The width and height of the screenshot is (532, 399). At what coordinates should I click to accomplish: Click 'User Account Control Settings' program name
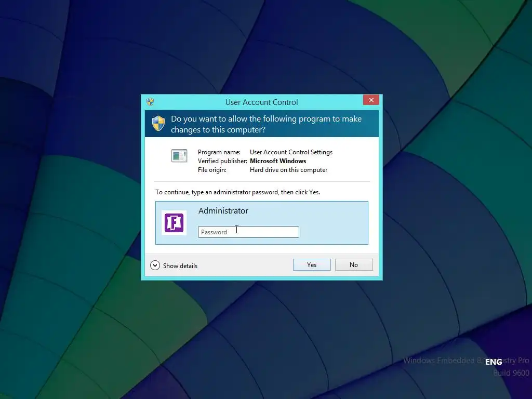[291, 152]
